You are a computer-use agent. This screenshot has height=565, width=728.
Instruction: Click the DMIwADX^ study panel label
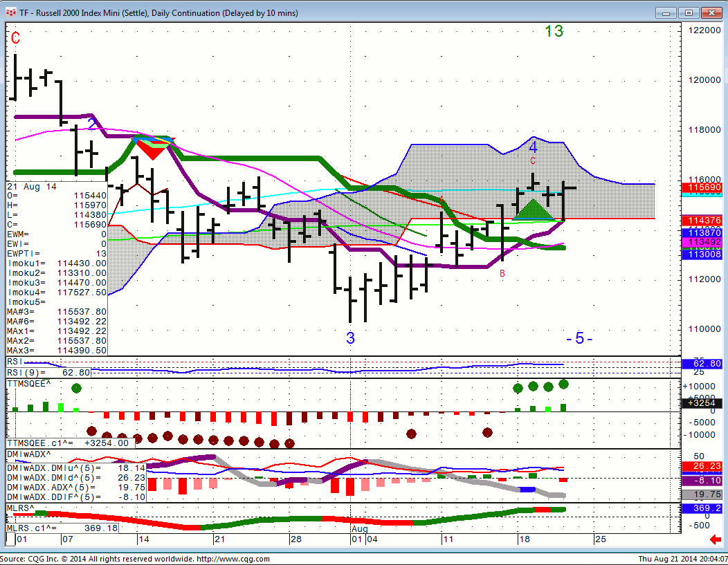tap(28, 453)
